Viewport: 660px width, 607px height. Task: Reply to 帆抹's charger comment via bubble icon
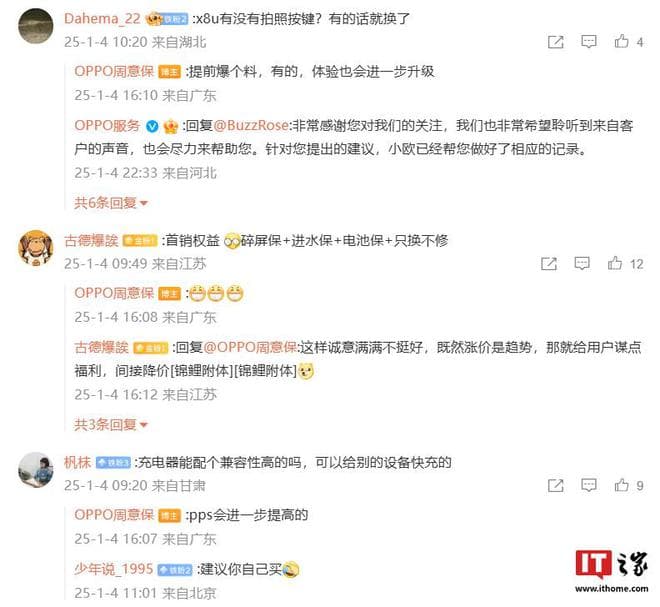click(588, 485)
